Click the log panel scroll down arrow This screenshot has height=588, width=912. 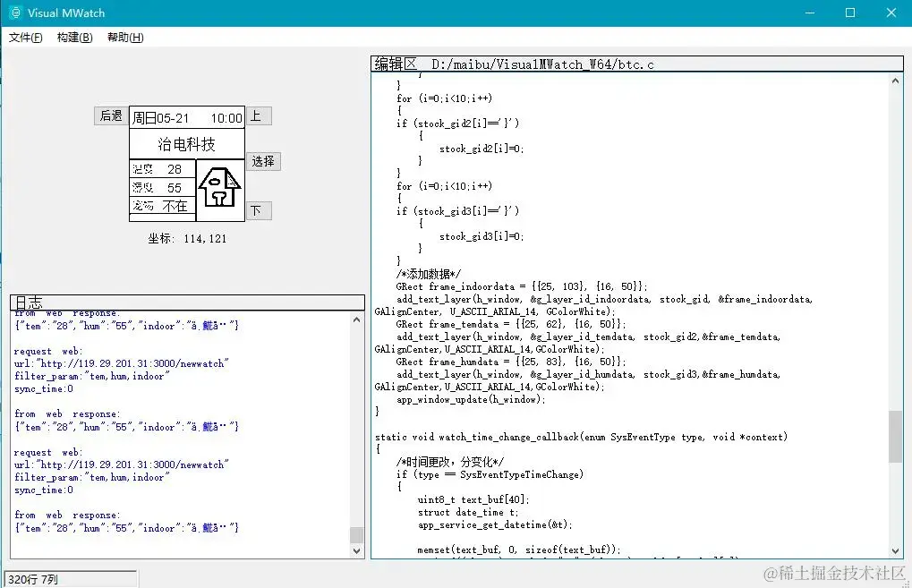tap(356, 550)
